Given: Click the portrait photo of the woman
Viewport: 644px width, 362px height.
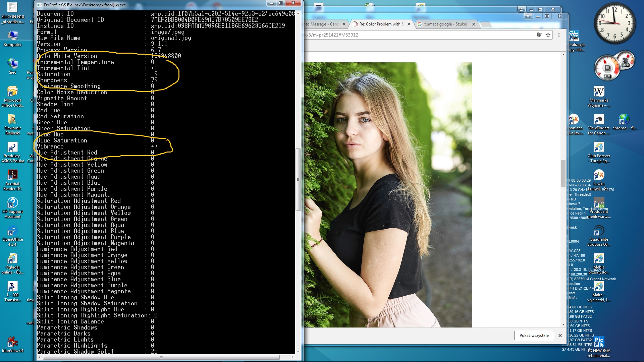Looking at the screenshot, I should [388, 194].
